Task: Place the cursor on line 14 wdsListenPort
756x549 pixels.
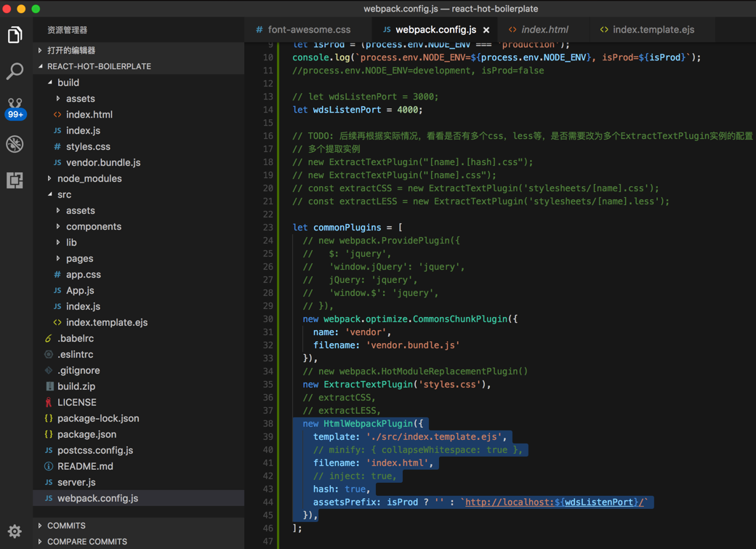Action: coord(347,110)
